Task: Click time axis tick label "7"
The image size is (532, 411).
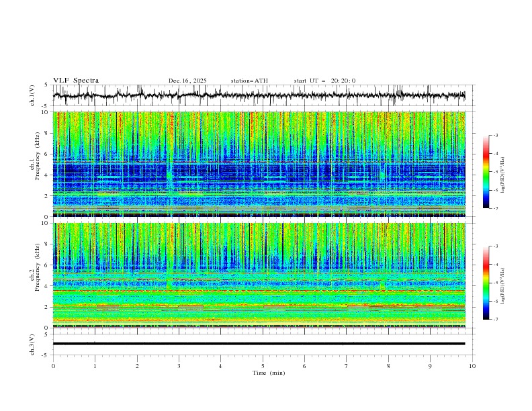Action: [347, 366]
